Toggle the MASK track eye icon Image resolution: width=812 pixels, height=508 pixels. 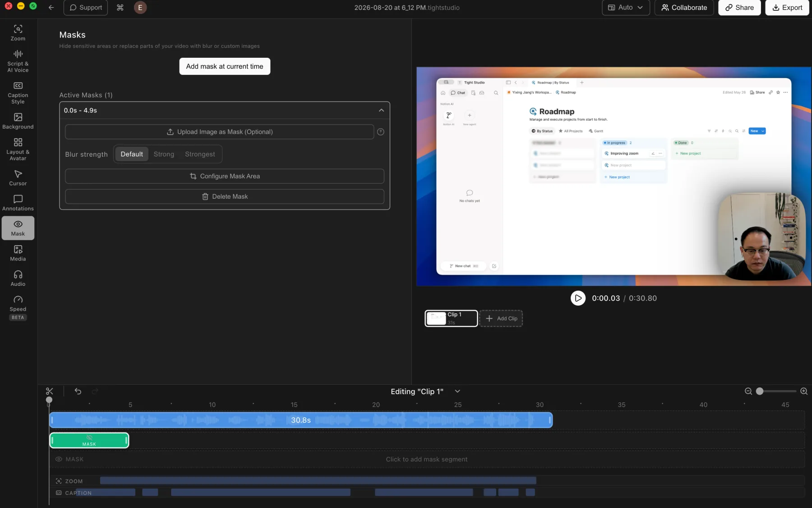point(59,459)
